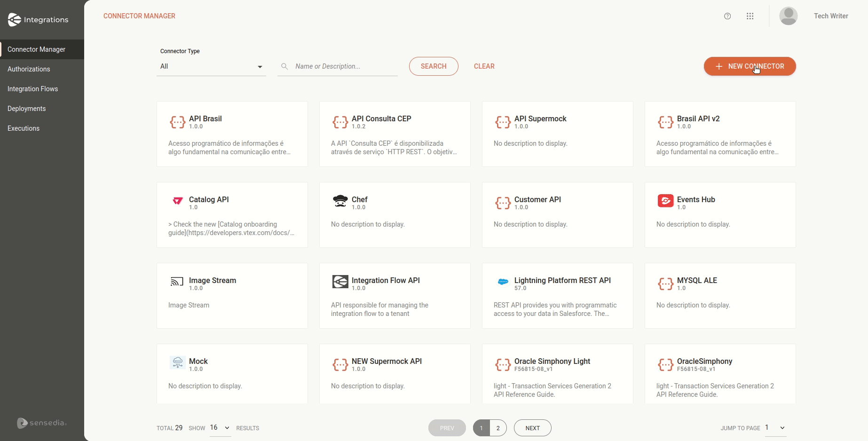Viewport: 868px width, 441px height.
Task: Click the Chef mustache icon
Action: 340,201
